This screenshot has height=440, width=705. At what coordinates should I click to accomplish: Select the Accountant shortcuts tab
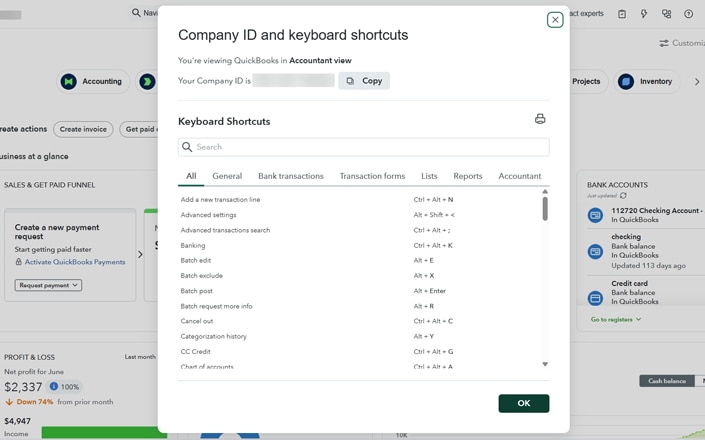519,176
